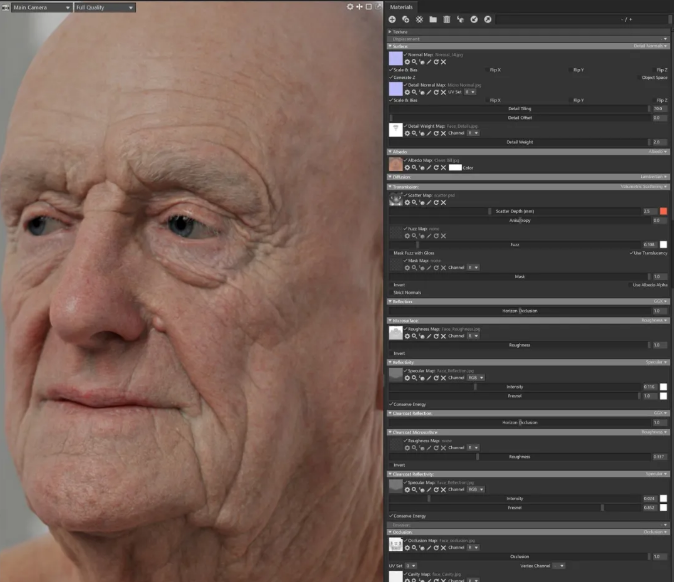Click the Fuzz white color swatch
Screen dimensions: 674x582
point(663,245)
